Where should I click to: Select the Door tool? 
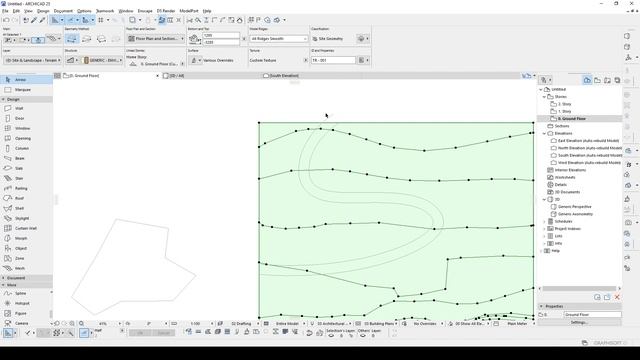coord(26,118)
